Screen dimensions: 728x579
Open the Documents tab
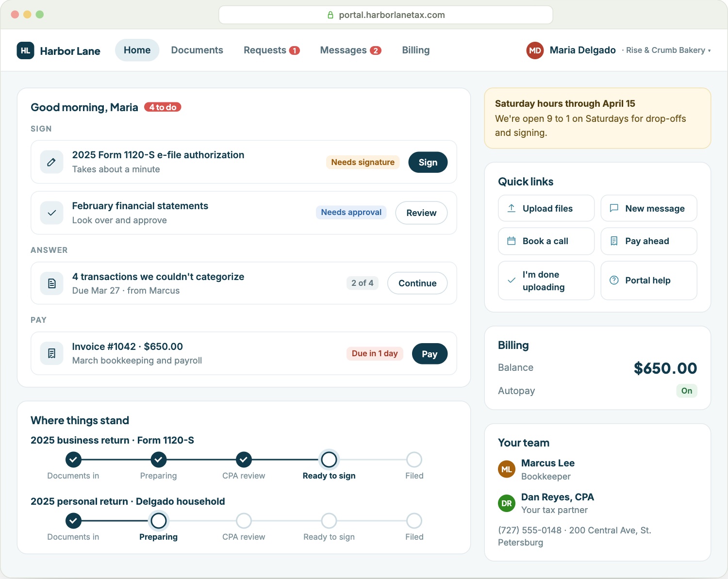197,50
